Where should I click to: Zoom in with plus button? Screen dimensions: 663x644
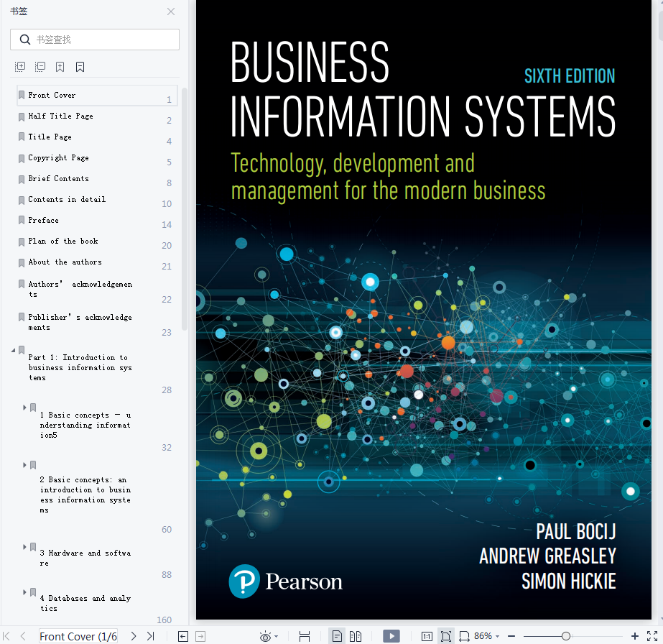click(x=634, y=635)
